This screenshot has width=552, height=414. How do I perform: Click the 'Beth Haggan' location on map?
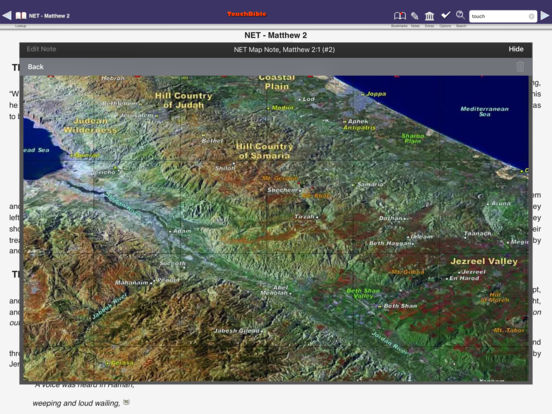point(390,243)
